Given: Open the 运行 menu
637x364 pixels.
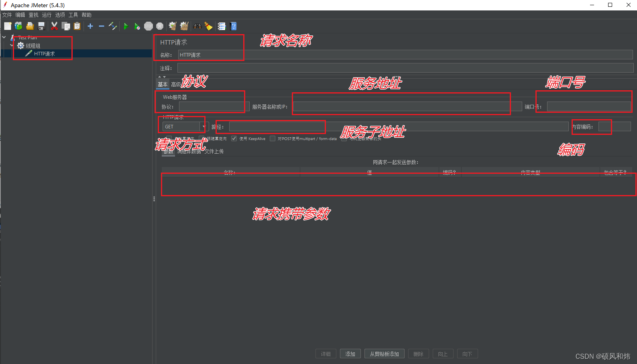Looking at the screenshot, I should (47, 15).
